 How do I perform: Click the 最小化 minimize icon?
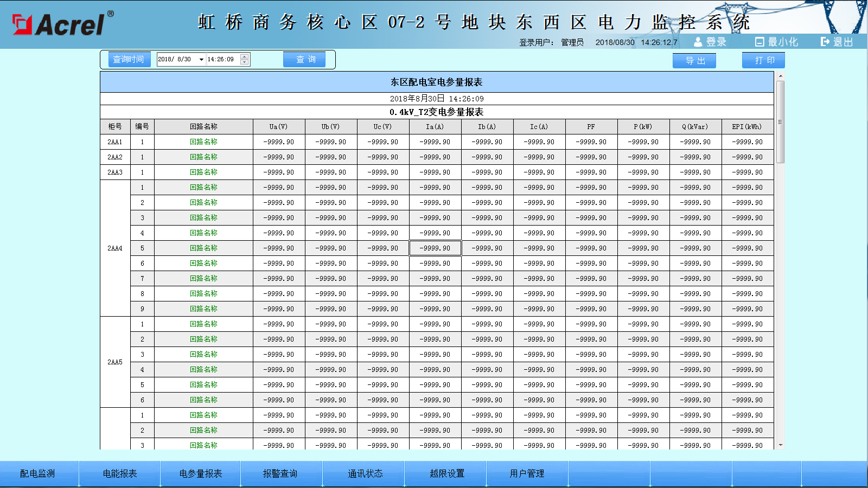click(x=759, y=42)
